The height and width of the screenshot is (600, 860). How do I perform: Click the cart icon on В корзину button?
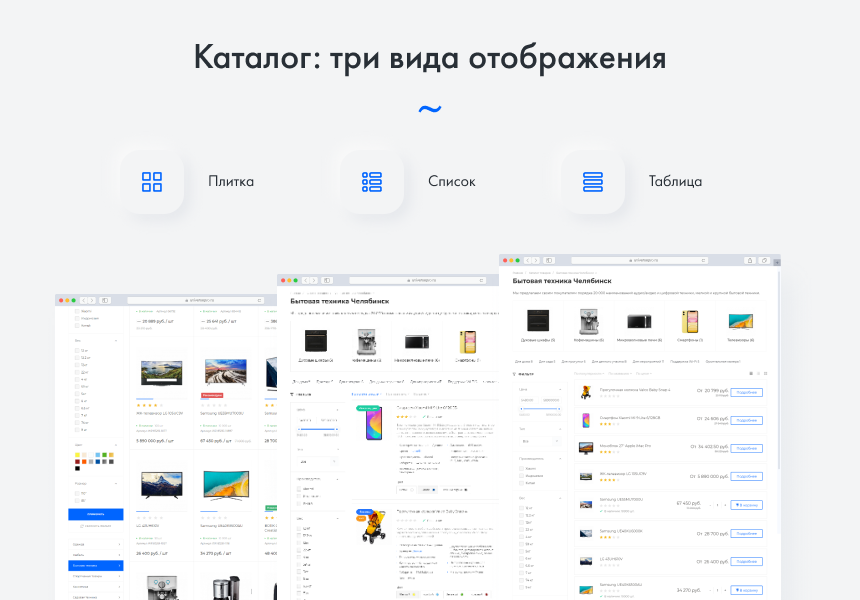pos(739,504)
